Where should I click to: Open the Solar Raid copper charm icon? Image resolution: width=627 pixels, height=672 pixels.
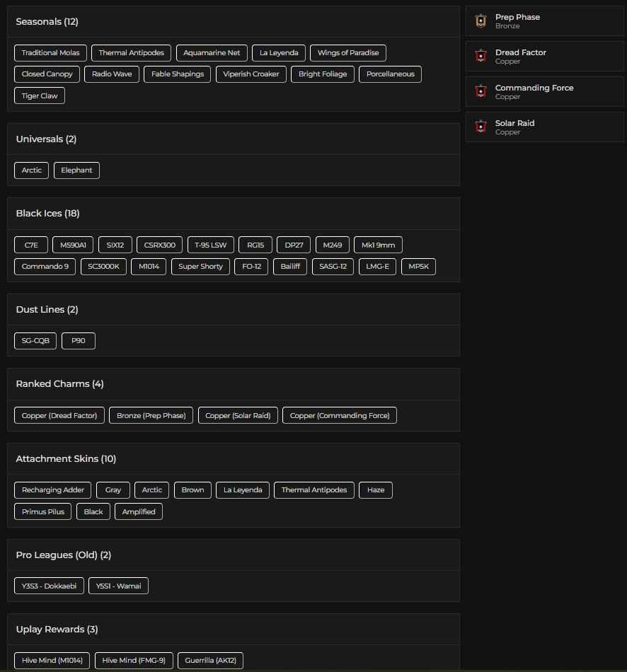tap(481, 127)
